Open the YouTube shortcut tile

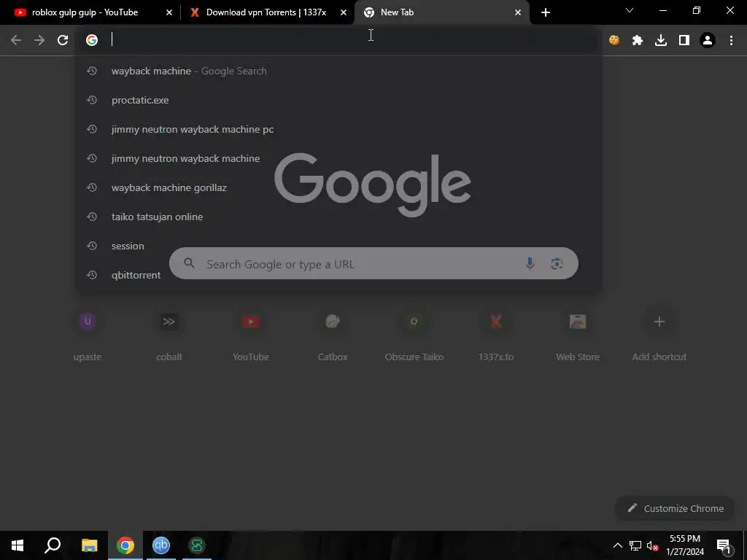[x=251, y=334]
